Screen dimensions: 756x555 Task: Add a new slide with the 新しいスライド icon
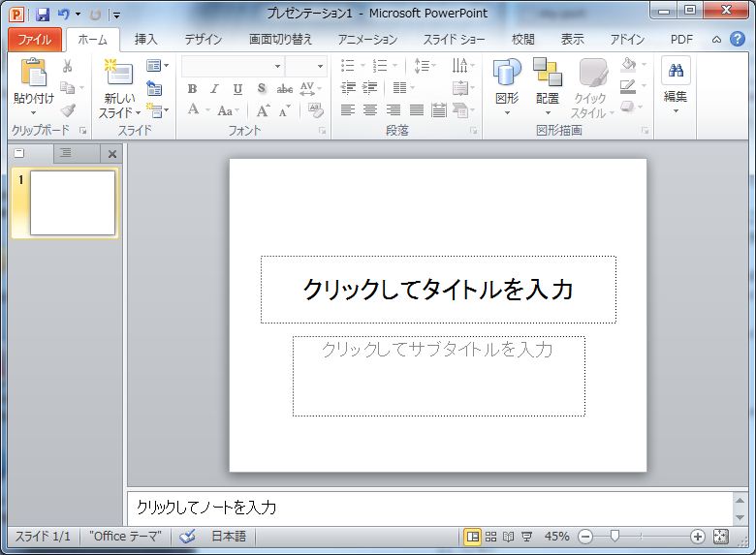pos(118,73)
